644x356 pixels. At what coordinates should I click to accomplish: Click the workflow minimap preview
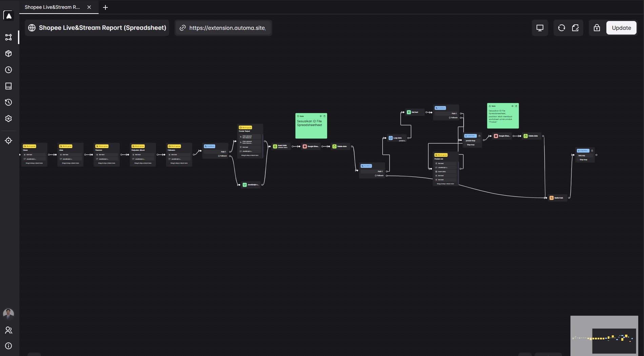click(x=604, y=336)
